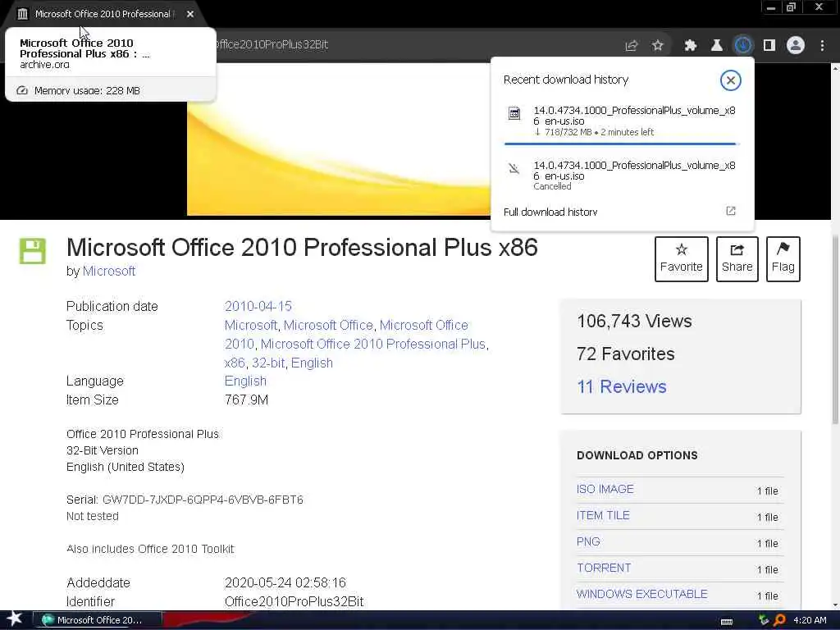Image resolution: width=840 pixels, height=630 pixels.
Task: Click the open-in-new-tab icon beside Full download history
Action: click(x=731, y=211)
